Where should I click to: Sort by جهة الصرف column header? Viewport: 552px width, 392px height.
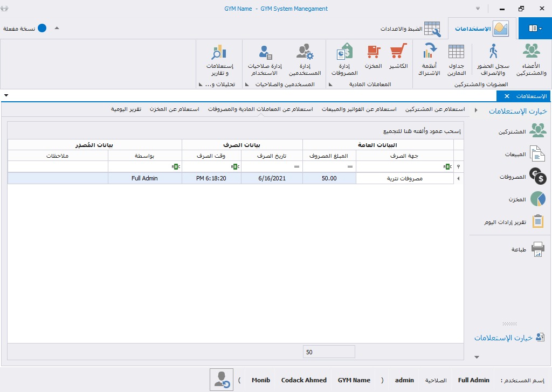[404, 156]
